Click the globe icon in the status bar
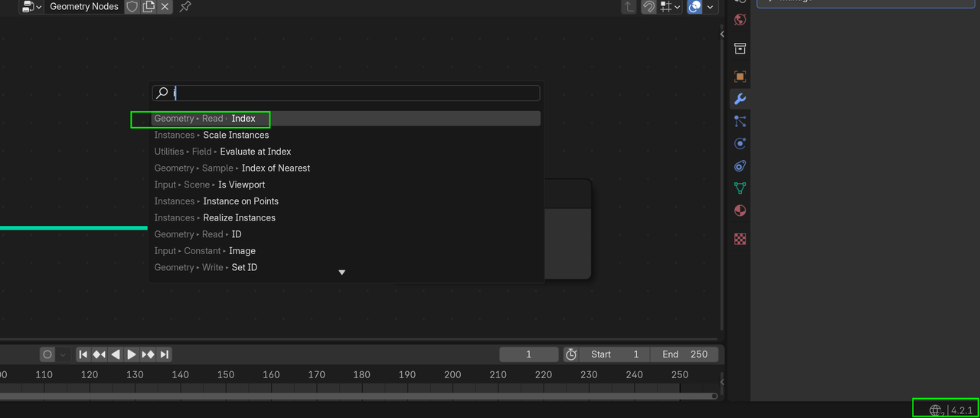The height and width of the screenshot is (418, 980). [x=936, y=410]
